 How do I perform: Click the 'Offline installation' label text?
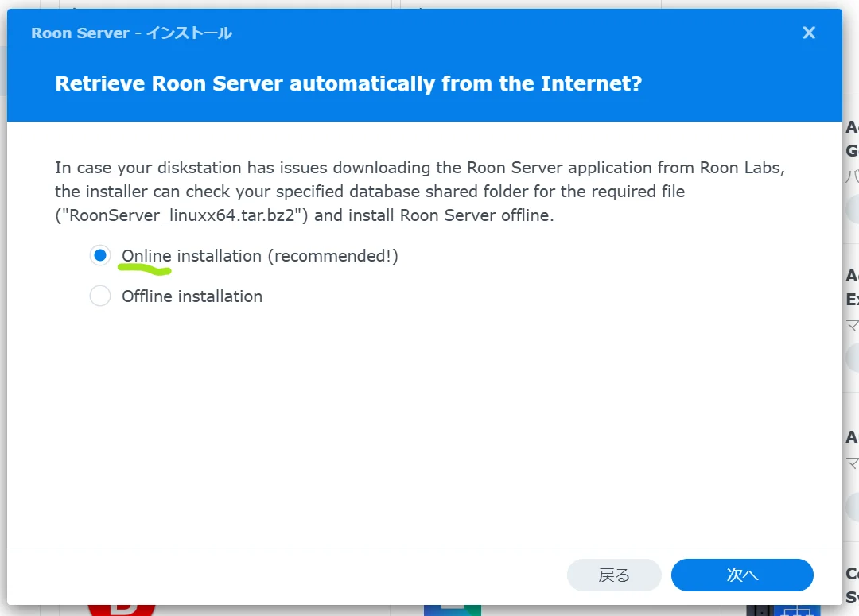click(x=192, y=296)
